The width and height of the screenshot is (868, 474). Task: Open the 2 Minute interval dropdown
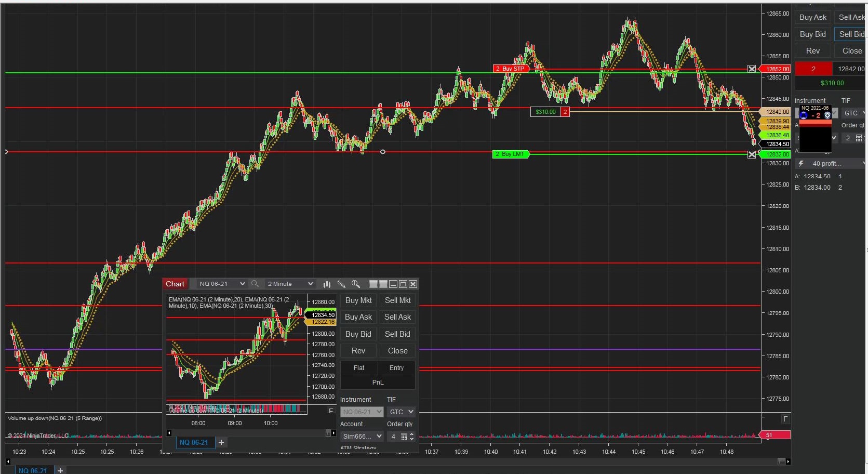pyautogui.click(x=289, y=284)
